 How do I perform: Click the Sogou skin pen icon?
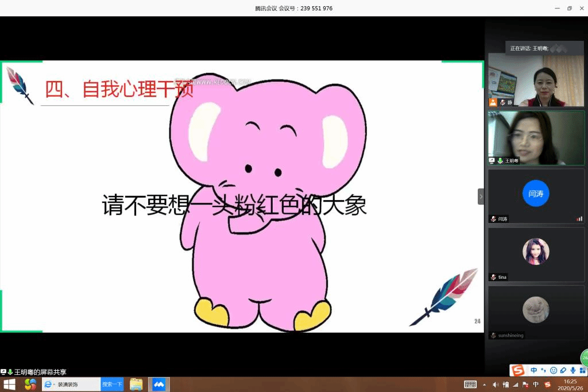click(x=563, y=370)
